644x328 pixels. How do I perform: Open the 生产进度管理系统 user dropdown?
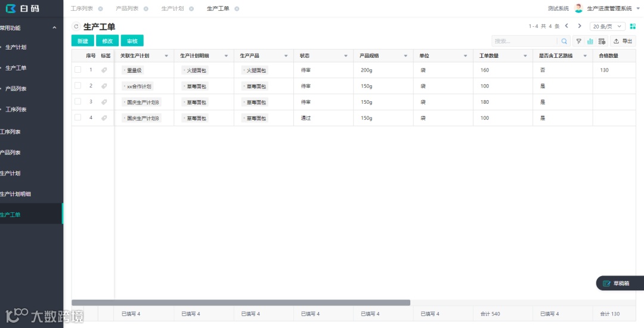coord(638,8)
